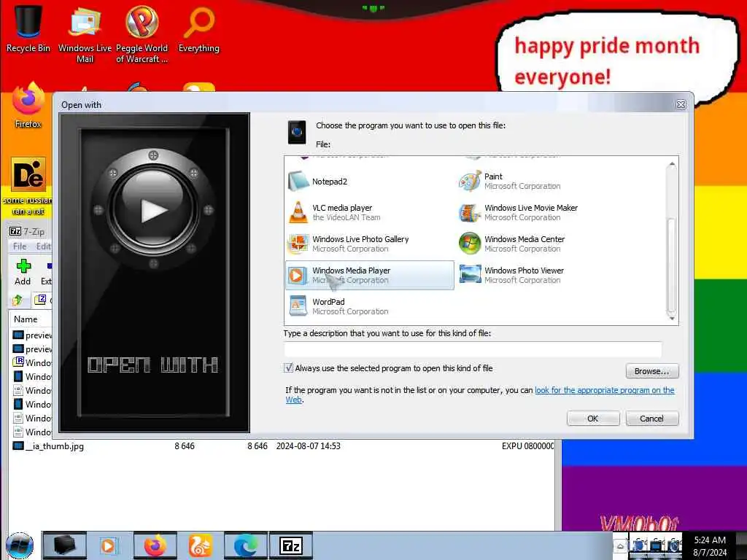Image resolution: width=747 pixels, height=560 pixels.
Task: Open the Everything search desktop icon
Action: [x=198, y=29]
